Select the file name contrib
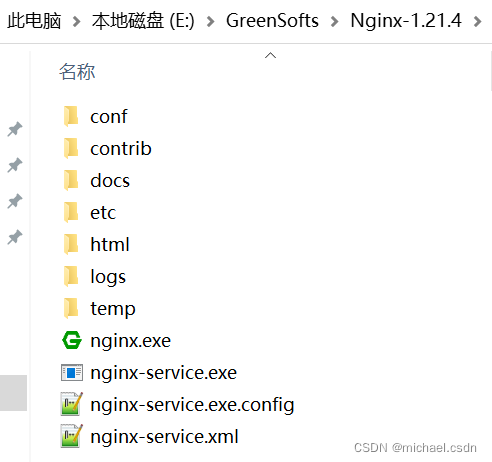The width and height of the screenshot is (492, 462). pyautogui.click(x=121, y=149)
